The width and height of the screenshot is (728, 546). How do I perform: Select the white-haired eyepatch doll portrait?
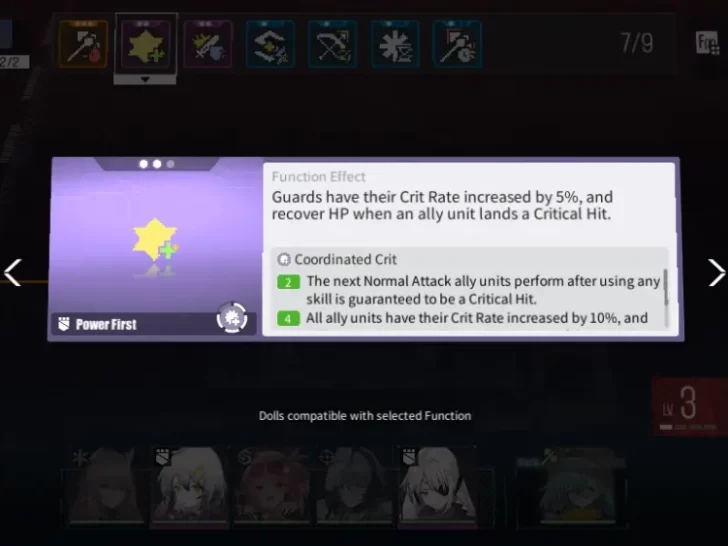[437, 487]
